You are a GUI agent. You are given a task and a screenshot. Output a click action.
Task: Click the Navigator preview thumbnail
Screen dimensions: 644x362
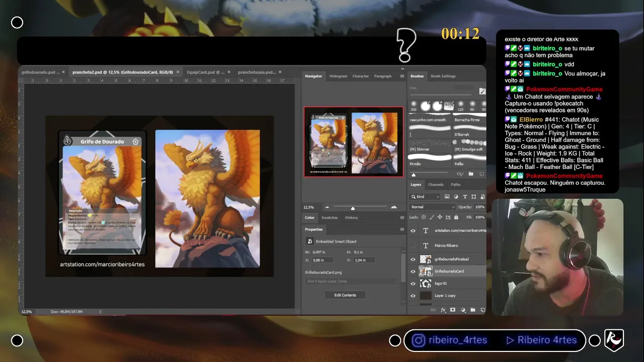pyautogui.click(x=354, y=142)
